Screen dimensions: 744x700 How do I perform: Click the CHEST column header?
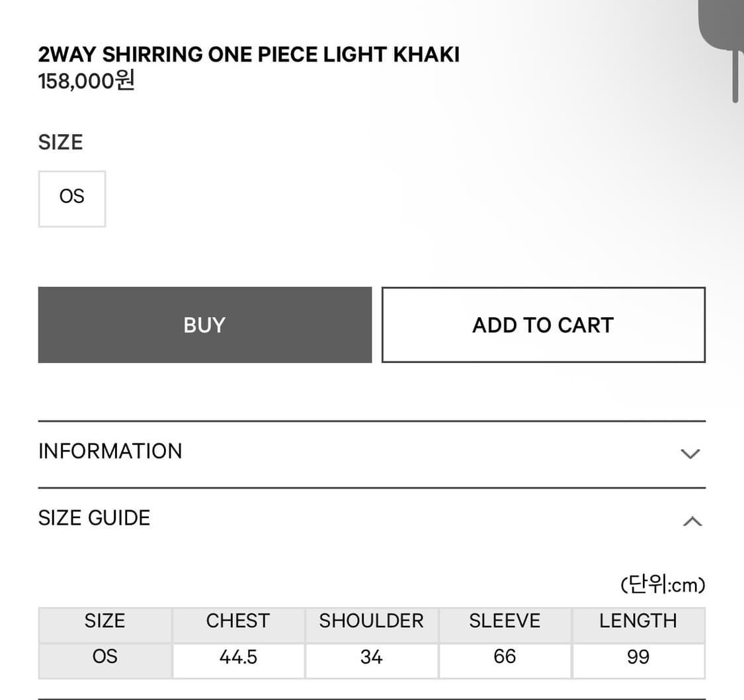(x=238, y=621)
